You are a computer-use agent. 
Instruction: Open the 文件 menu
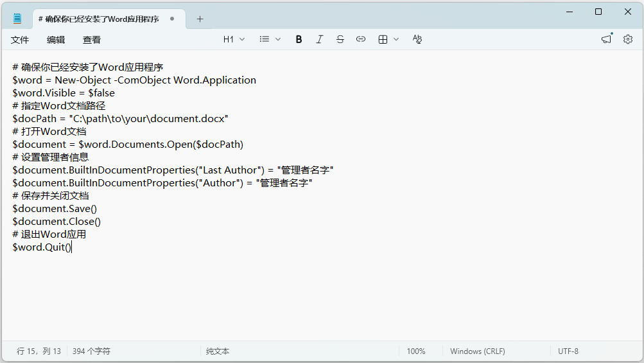[x=20, y=40]
